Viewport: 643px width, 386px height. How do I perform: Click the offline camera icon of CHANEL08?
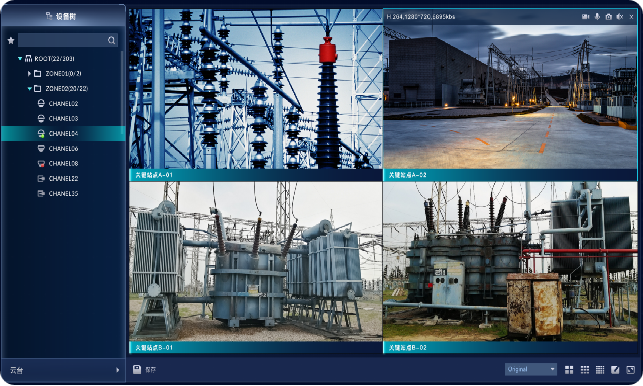(x=41, y=163)
